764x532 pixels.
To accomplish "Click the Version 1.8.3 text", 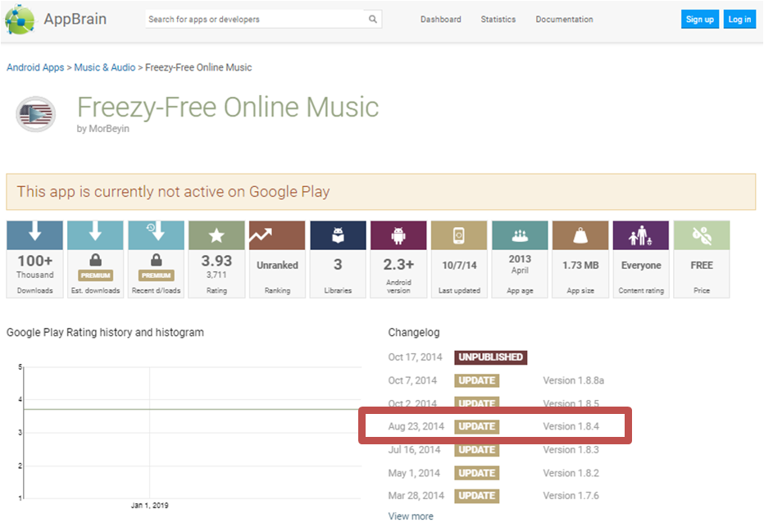I will coord(571,450).
